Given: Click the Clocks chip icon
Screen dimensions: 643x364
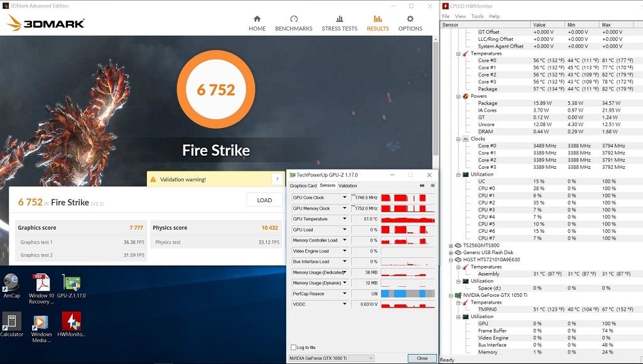Looking at the screenshot, I should (465, 139).
